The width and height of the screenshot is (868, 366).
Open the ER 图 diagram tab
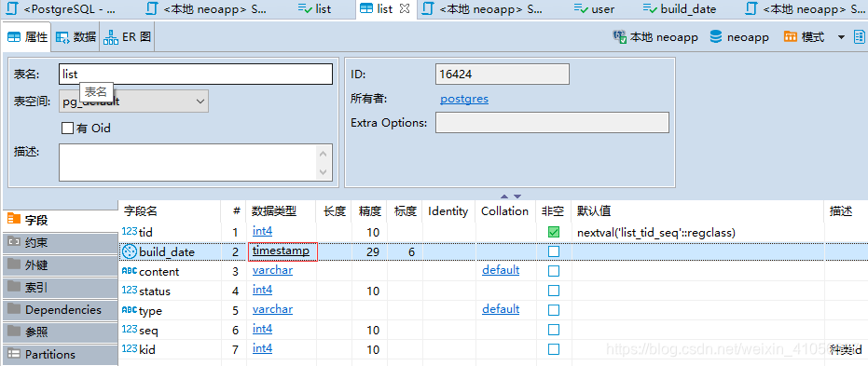(x=128, y=37)
